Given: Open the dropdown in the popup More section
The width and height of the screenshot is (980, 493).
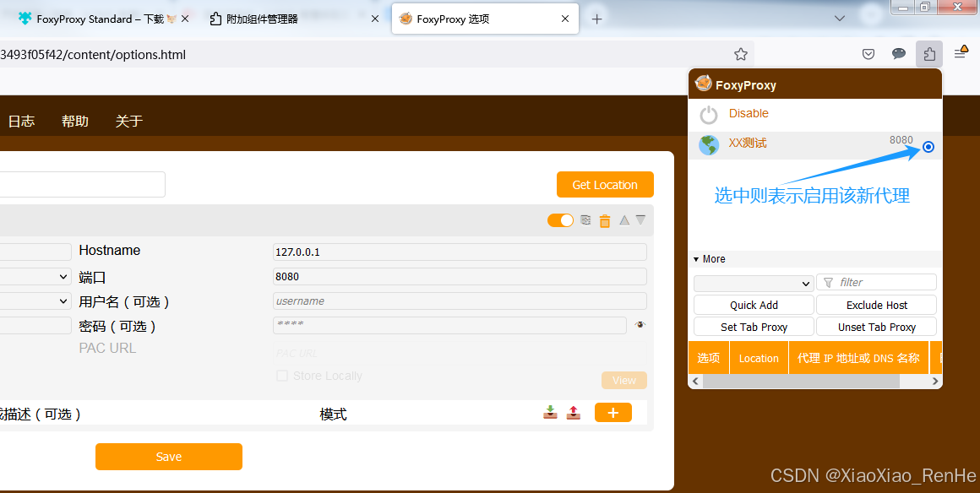Looking at the screenshot, I should 754,283.
